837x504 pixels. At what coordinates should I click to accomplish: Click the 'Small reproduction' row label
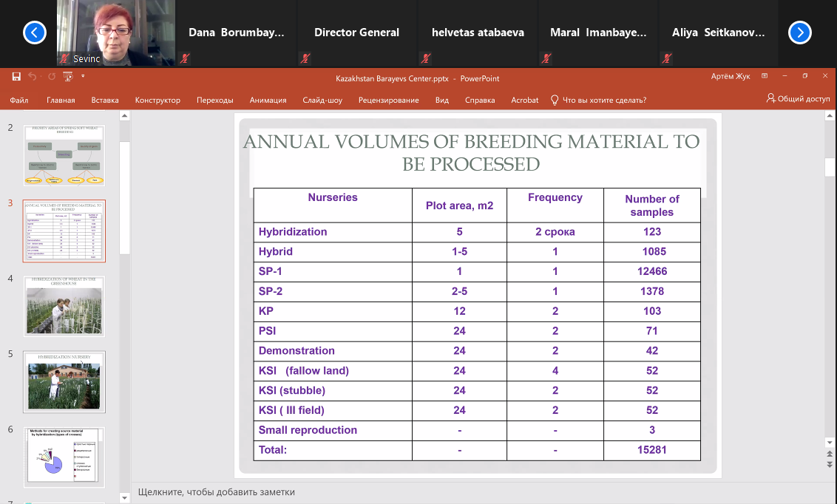[x=308, y=430]
